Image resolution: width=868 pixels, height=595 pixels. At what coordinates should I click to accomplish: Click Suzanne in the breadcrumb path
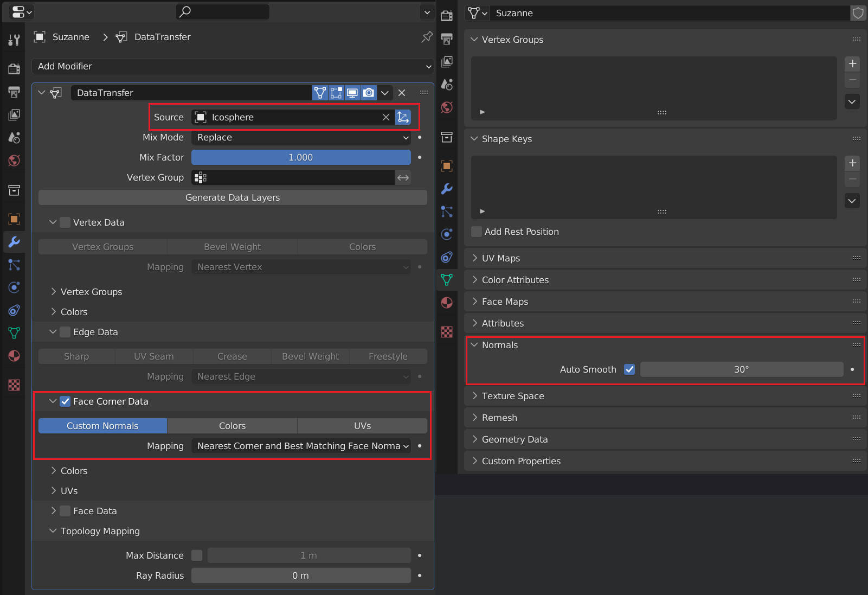[70, 37]
